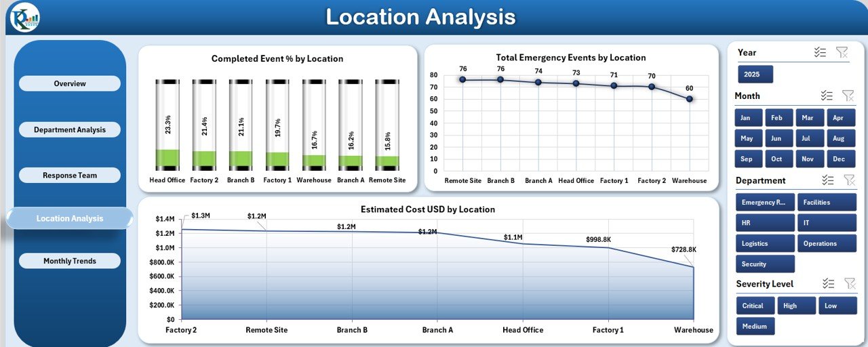This screenshot has width=868, height=347.
Task: Click the dashboard logo icon in header
Action: pyautogui.click(x=22, y=17)
